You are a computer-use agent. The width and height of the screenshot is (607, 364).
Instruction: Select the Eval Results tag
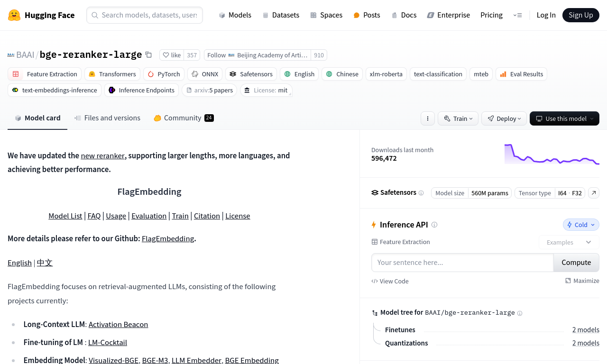pyautogui.click(x=521, y=74)
